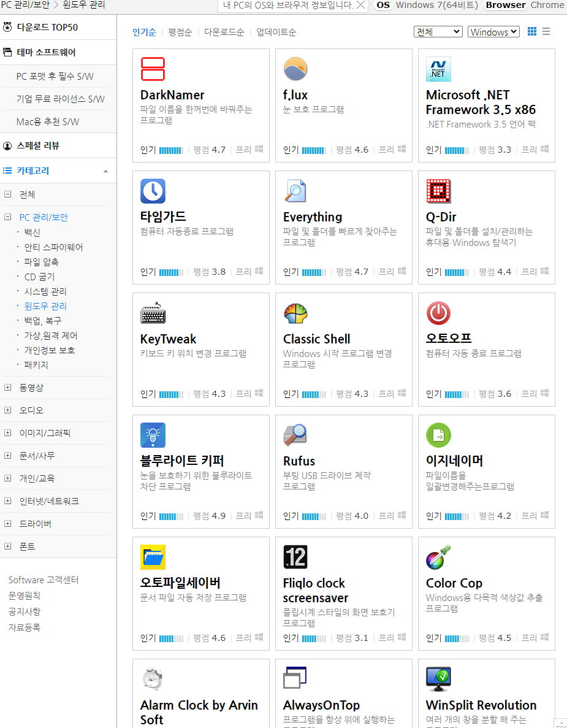Screen dimensions: 567x728
Task: Select Mac용 추천 S/W menu
Action: coord(48,121)
